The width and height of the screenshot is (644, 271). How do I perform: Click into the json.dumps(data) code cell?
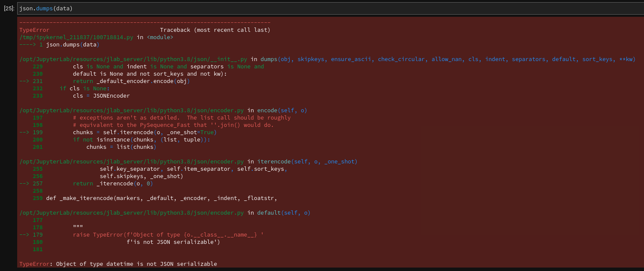[301, 9]
